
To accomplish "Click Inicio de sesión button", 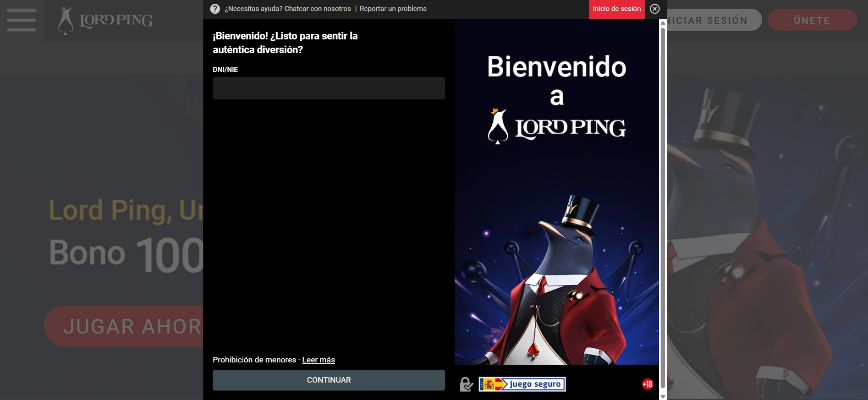I will pyautogui.click(x=617, y=9).
